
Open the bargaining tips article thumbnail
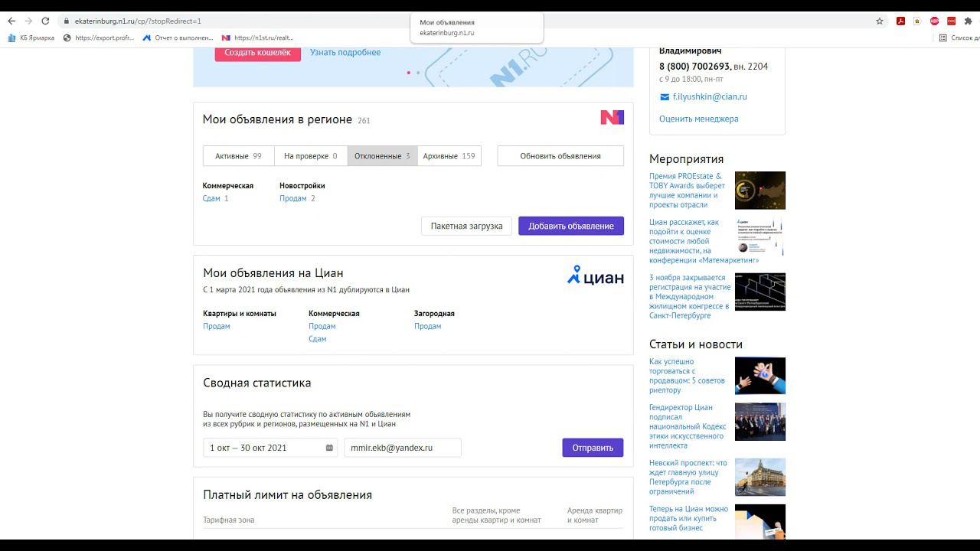(x=760, y=376)
